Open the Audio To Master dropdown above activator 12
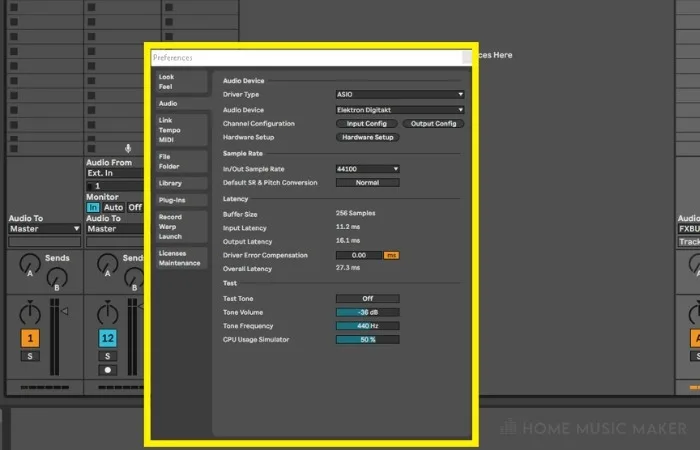The height and width of the screenshot is (450, 700). pos(115,229)
